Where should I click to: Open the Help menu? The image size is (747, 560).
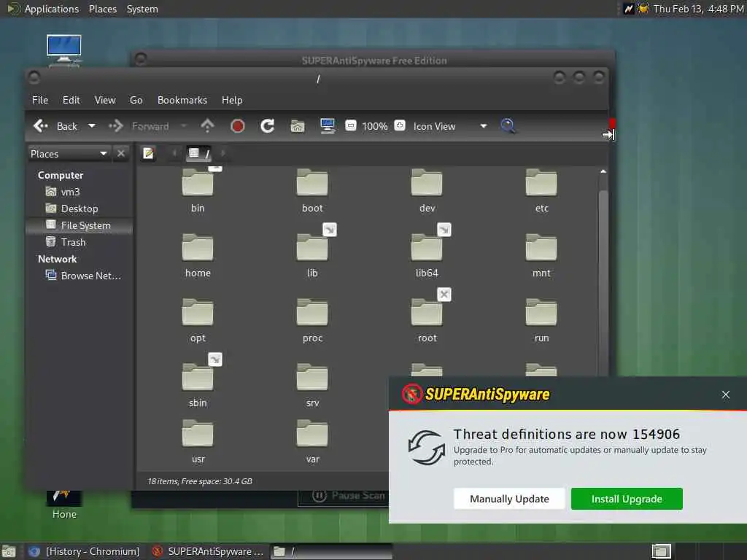click(x=232, y=100)
